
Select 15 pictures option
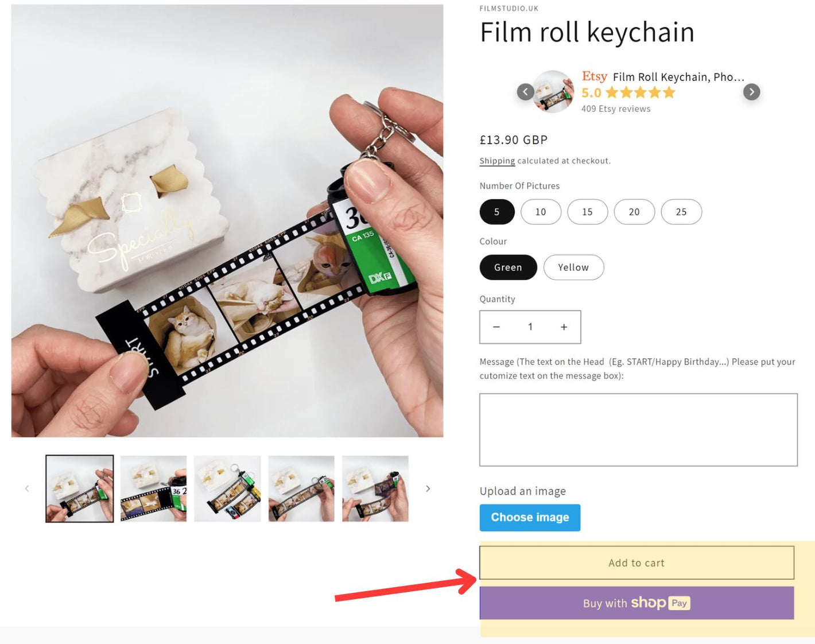587,212
